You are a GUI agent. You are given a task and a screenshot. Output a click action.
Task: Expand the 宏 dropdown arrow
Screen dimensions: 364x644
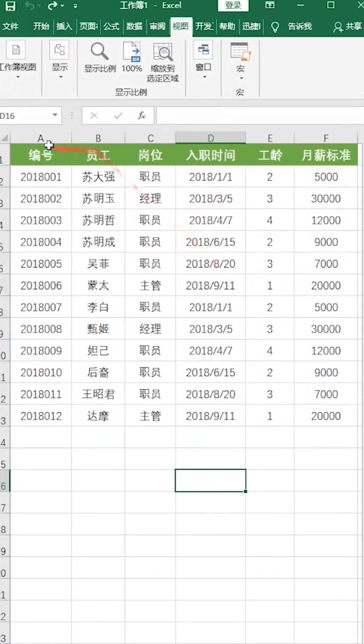tap(241, 78)
